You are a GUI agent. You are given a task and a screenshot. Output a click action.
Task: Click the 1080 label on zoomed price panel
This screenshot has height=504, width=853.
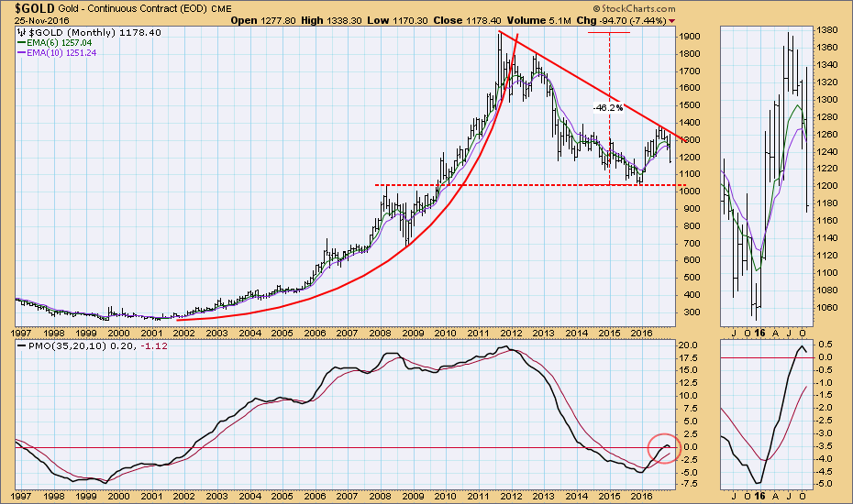click(827, 290)
